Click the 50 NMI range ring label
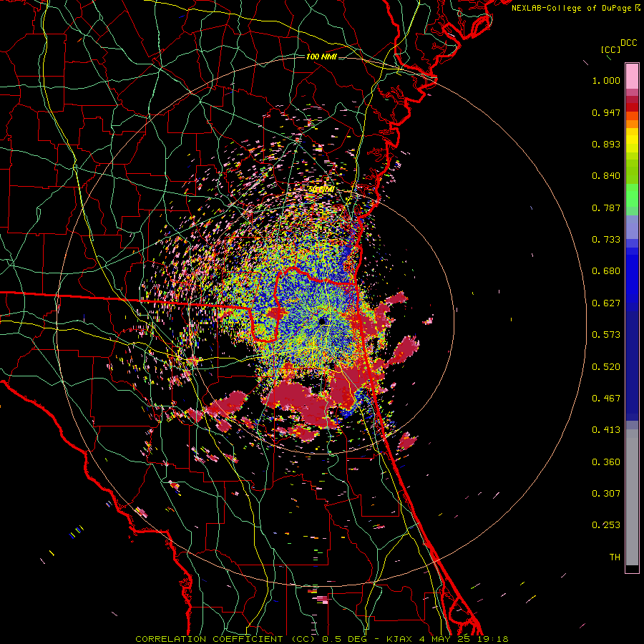Image resolution: width=644 pixels, height=644 pixels. [321, 190]
